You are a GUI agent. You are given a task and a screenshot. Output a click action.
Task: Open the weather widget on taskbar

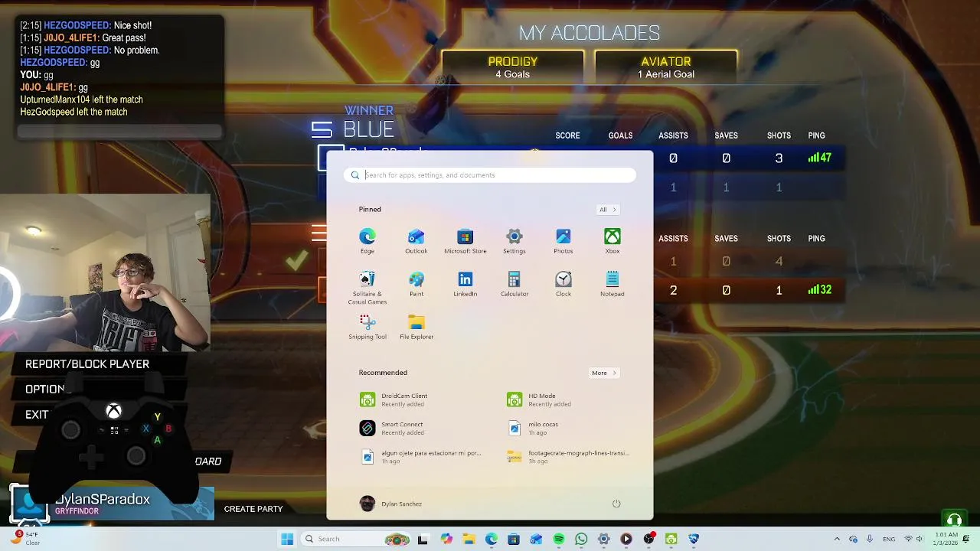26,539
